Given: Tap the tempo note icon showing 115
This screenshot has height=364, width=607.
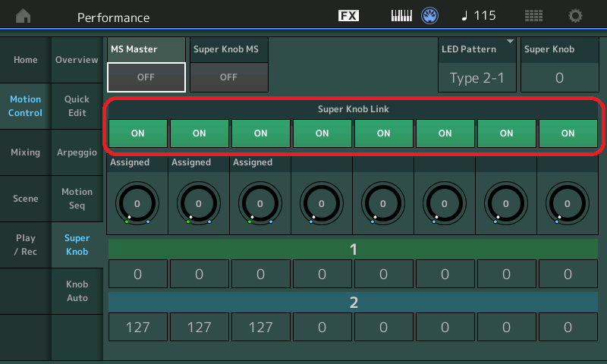Looking at the screenshot, I should [x=479, y=15].
